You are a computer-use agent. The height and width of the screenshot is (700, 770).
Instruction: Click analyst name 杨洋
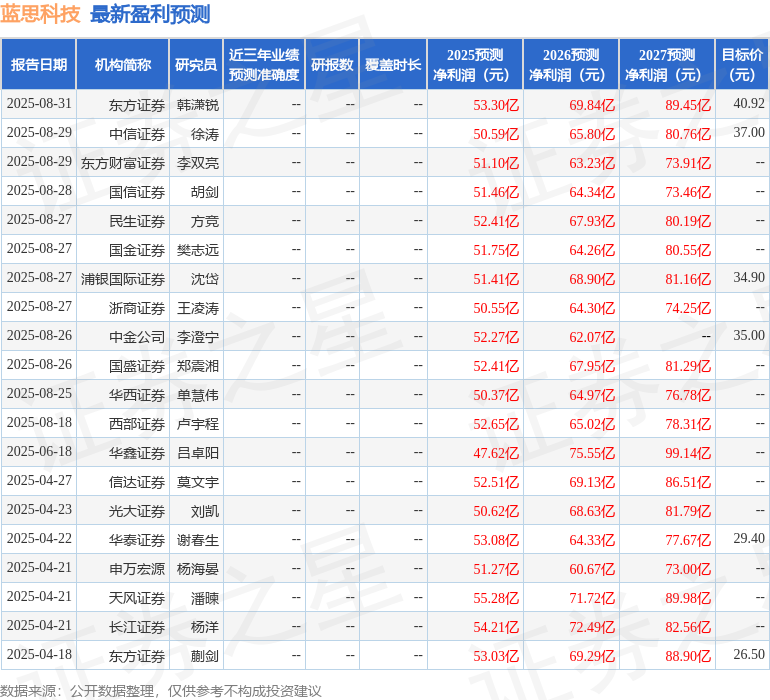(x=205, y=627)
